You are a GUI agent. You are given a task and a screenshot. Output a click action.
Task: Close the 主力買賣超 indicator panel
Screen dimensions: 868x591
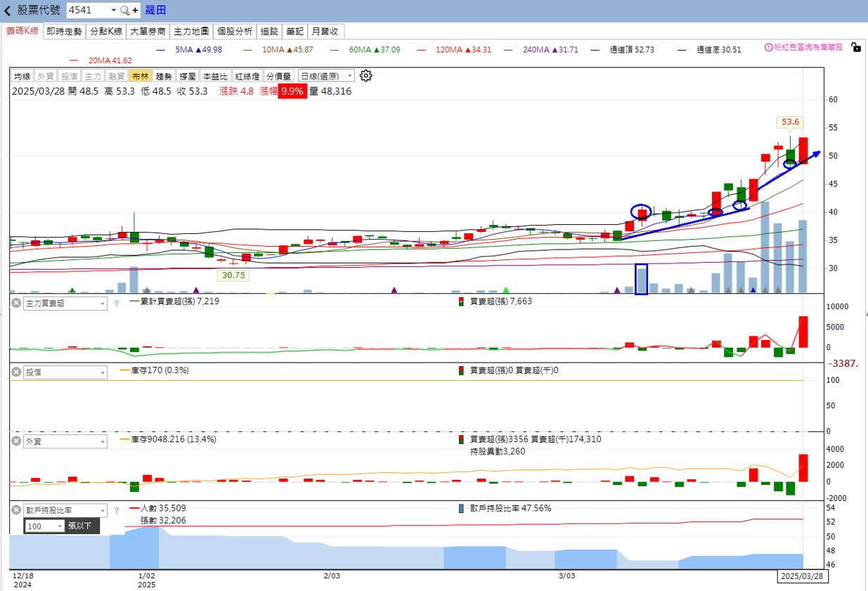[x=16, y=303]
